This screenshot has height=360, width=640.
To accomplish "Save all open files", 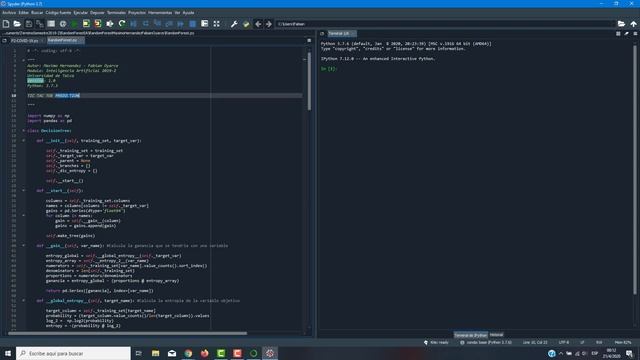I will (40, 24).
